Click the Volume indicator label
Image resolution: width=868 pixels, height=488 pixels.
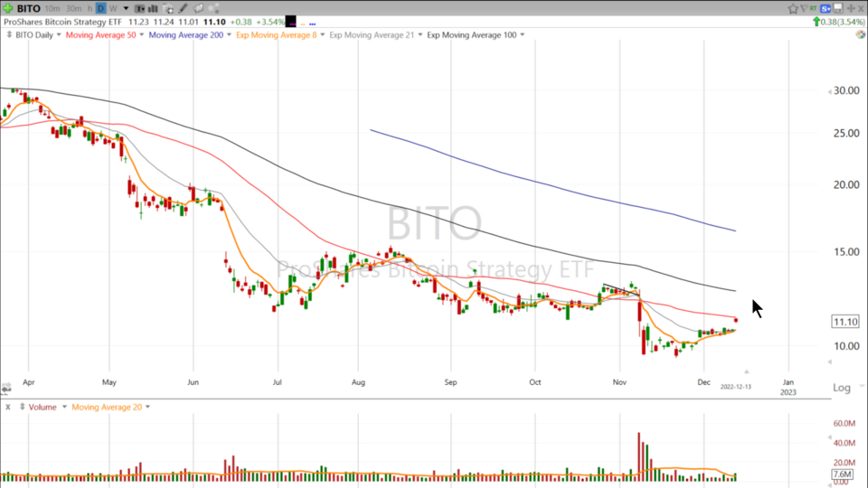click(x=42, y=407)
